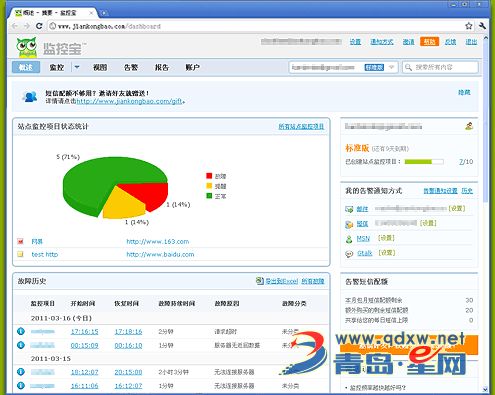Screen dimensions: 495x395
Task: Open the browser wrench menu
Action: tap(482, 26)
